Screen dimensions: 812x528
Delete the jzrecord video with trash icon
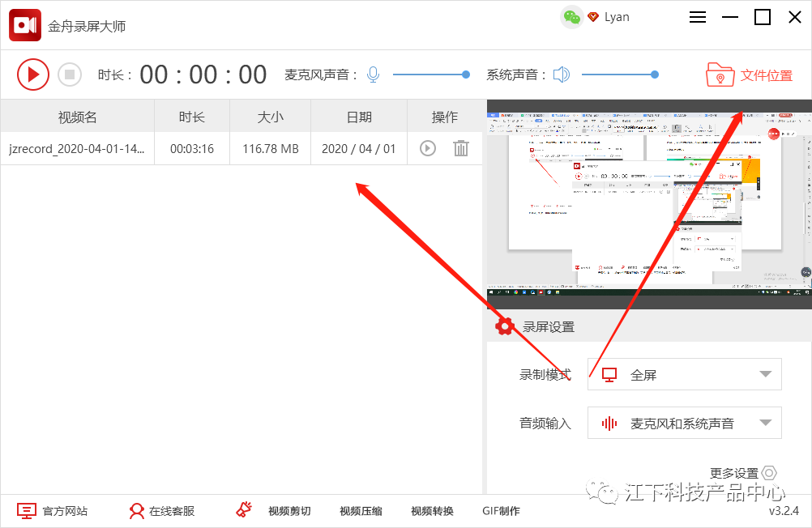(461, 148)
